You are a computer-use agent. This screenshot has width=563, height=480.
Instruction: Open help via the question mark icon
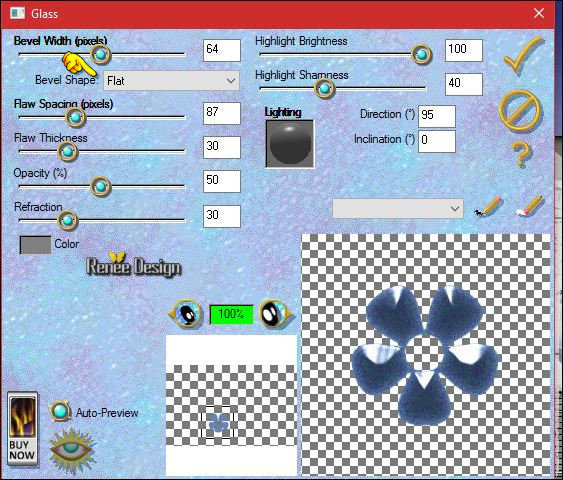pos(521,155)
